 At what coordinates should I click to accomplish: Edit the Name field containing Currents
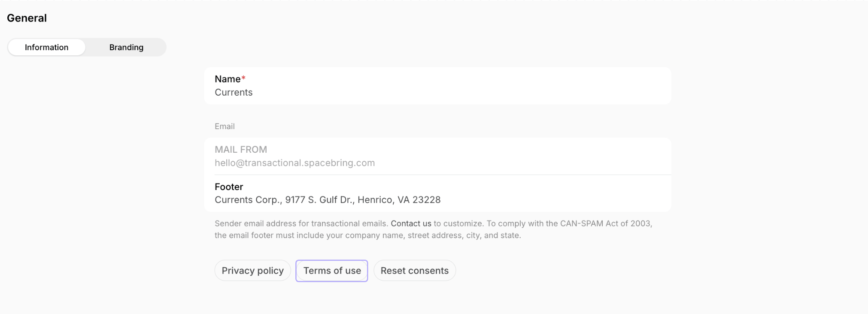pyautogui.click(x=437, y=86)
